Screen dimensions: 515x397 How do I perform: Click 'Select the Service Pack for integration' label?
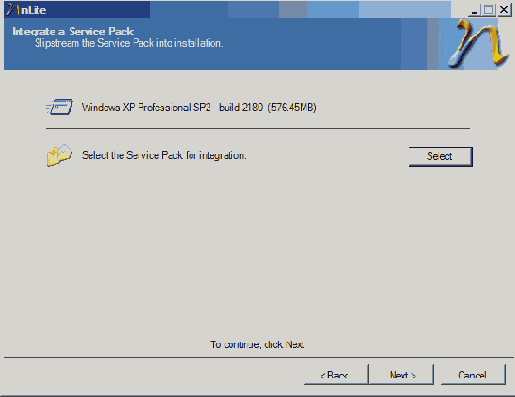pyautogui.click(x=164, y=155)
